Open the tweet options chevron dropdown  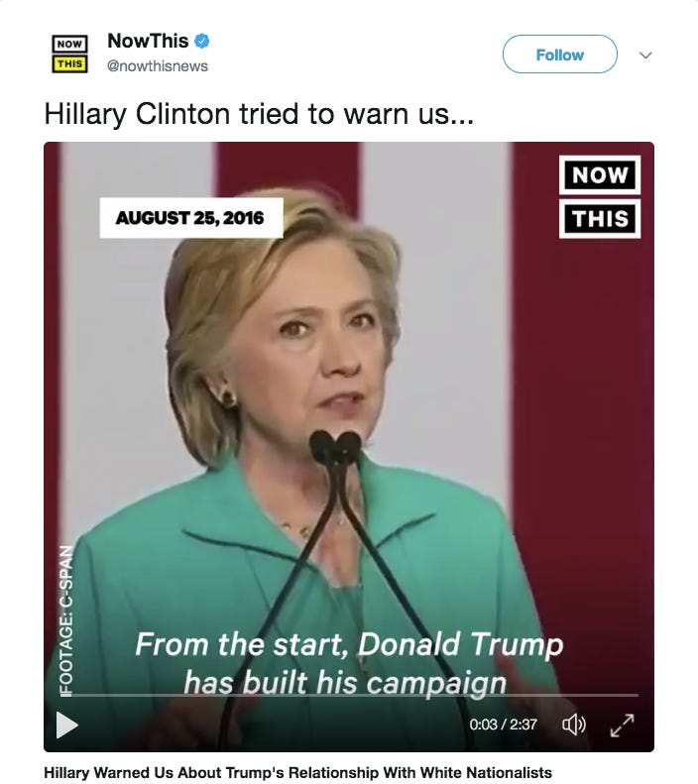645,55
